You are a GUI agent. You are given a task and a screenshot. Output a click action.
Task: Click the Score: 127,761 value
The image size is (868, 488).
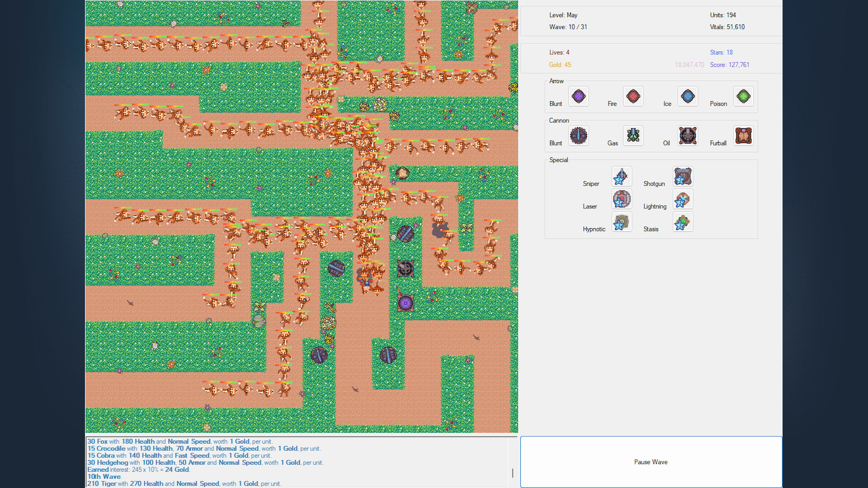[x=730, y=65]
